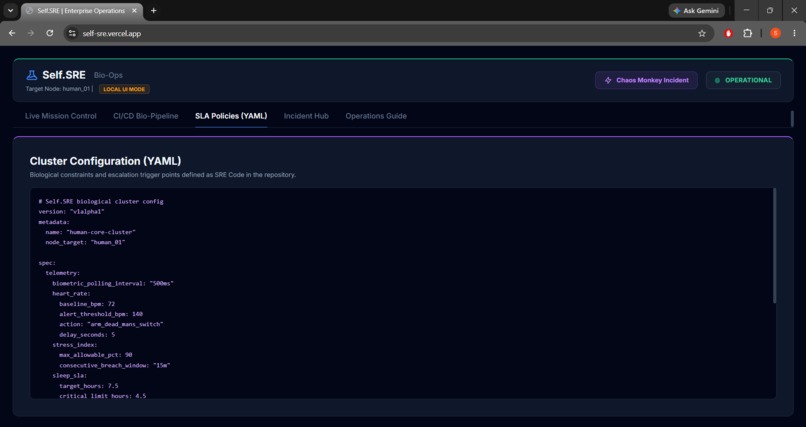806x427 pixels.
Task: Go to the Operations Guide tab
Action: (376, 116)
